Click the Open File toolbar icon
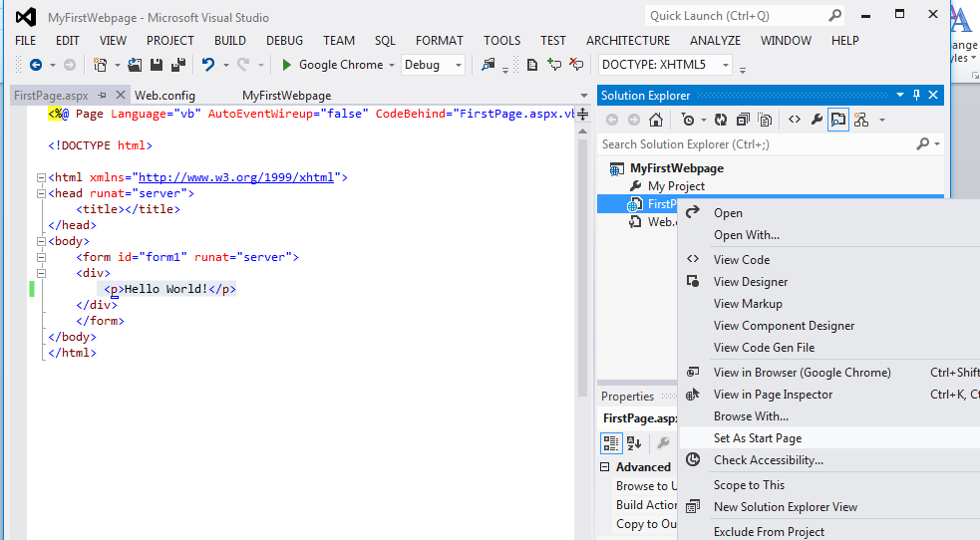 point(135,65)
